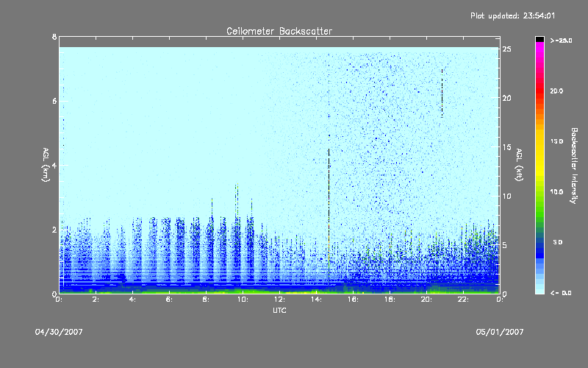Click the left 'AGL (km)' axis label
The height and width of the screenshot is (368, 588).
click(46, 165)
